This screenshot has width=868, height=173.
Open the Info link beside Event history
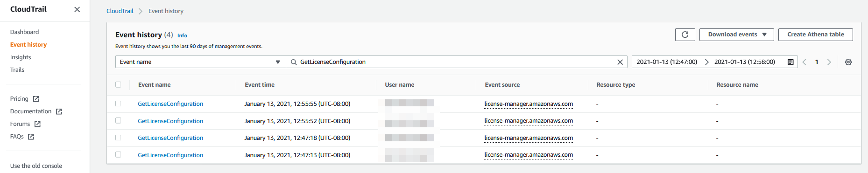tap(182, 35)
